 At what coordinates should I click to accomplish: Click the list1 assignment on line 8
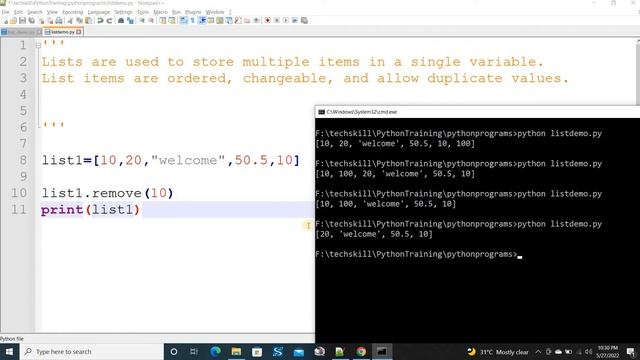tap(171, 160)
